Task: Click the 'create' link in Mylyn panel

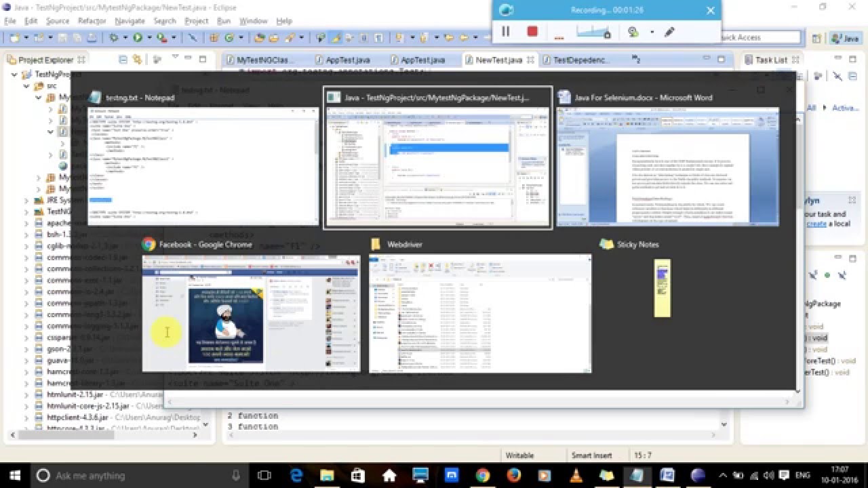Action: 816,224
